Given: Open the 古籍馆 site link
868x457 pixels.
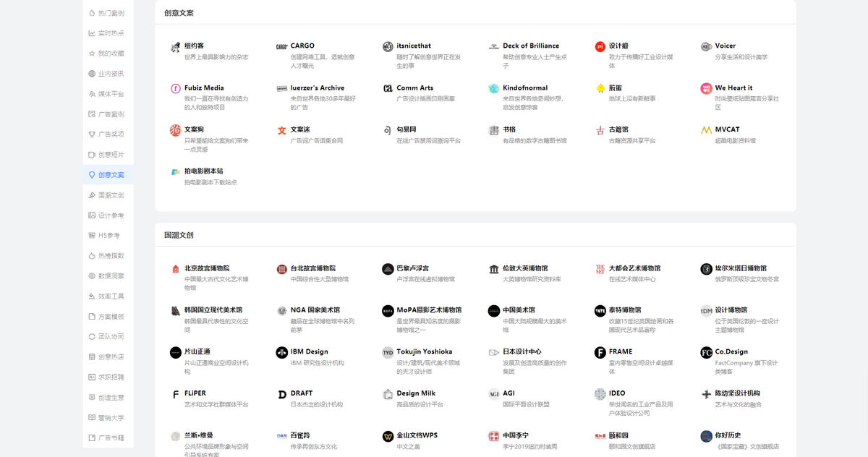Looking at the screenshot, I should (x=619, y=130).
